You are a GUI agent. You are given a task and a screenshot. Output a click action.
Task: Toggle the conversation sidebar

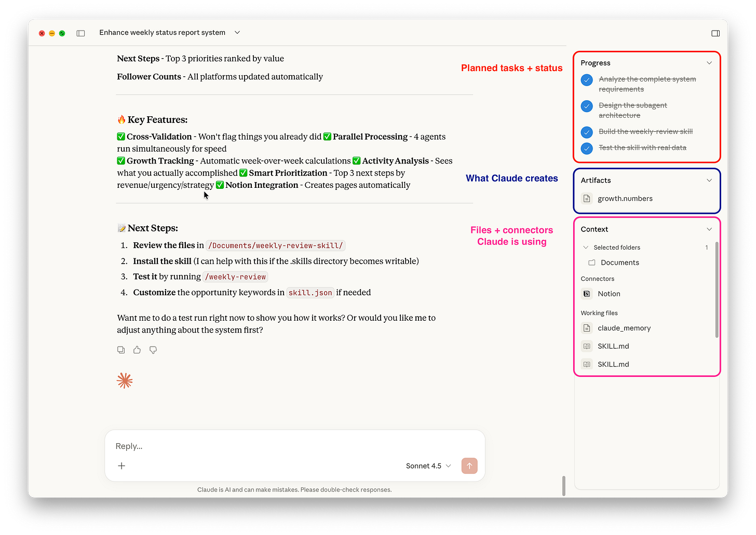pos(81,33)
